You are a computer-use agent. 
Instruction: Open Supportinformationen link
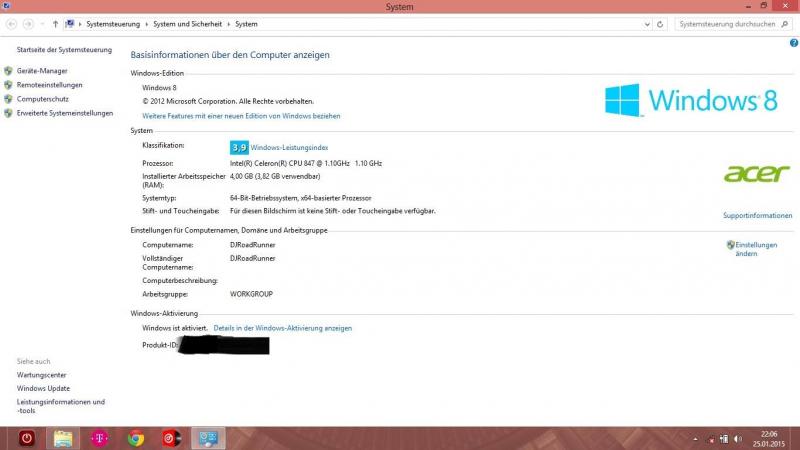pyautogui.click(x=757, y=215)
